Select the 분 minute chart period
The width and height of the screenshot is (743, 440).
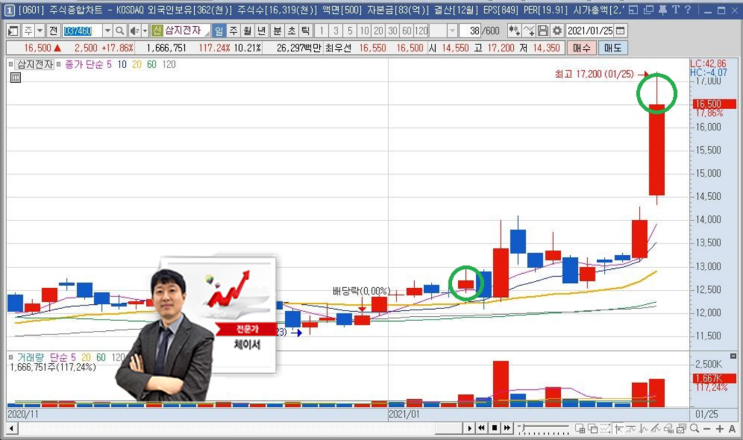pos(278,31)
